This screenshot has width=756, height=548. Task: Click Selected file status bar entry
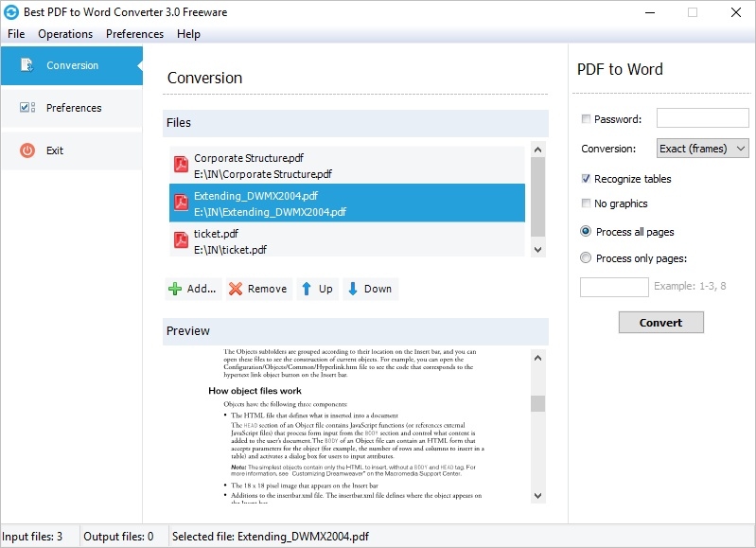(x=271, y=537)
